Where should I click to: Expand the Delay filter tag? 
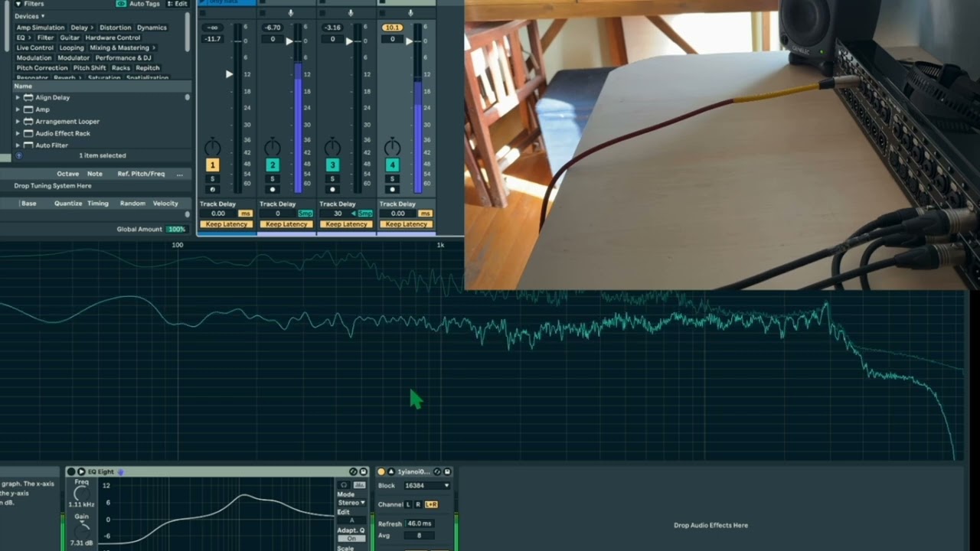(x=81, y=28)
